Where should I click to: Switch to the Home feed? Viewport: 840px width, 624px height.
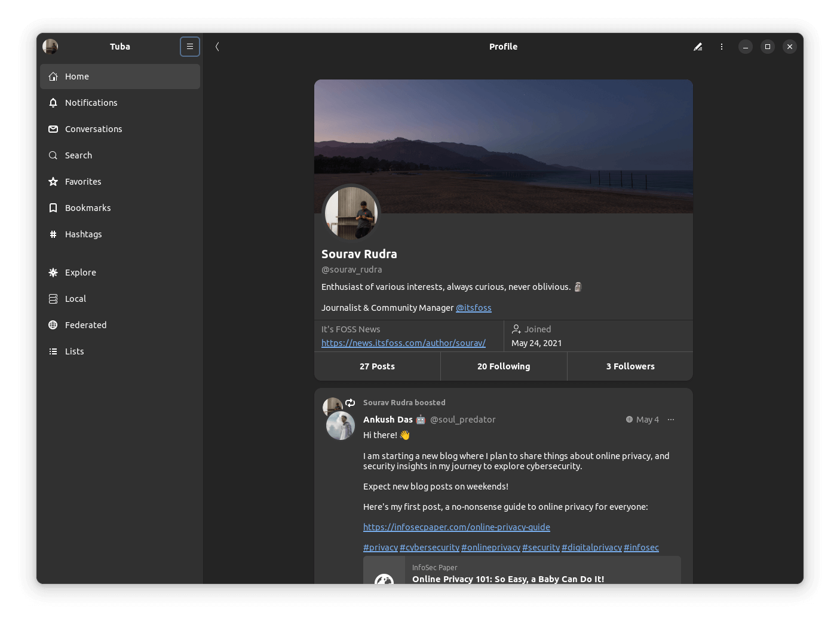[x=76, y=76]
